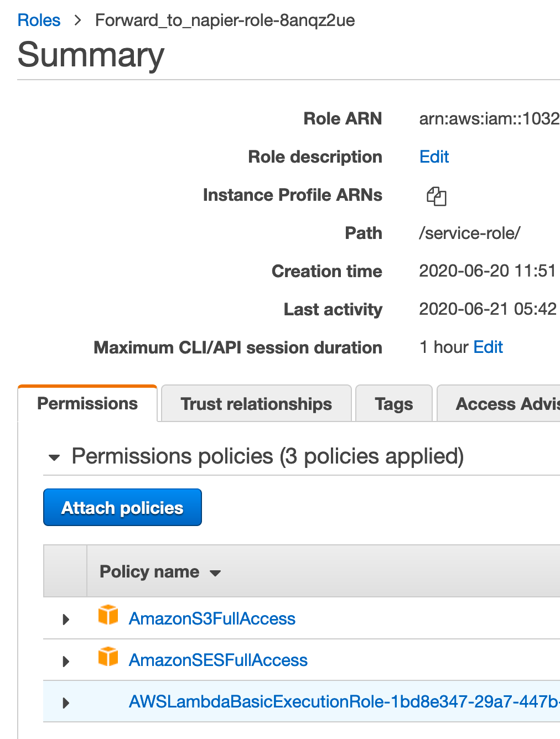The image size is (560, 739).
Task: Click the AmazonSESFullAccess orange policy cube icon
Action: pyautogui.click(x=108, y=657)
